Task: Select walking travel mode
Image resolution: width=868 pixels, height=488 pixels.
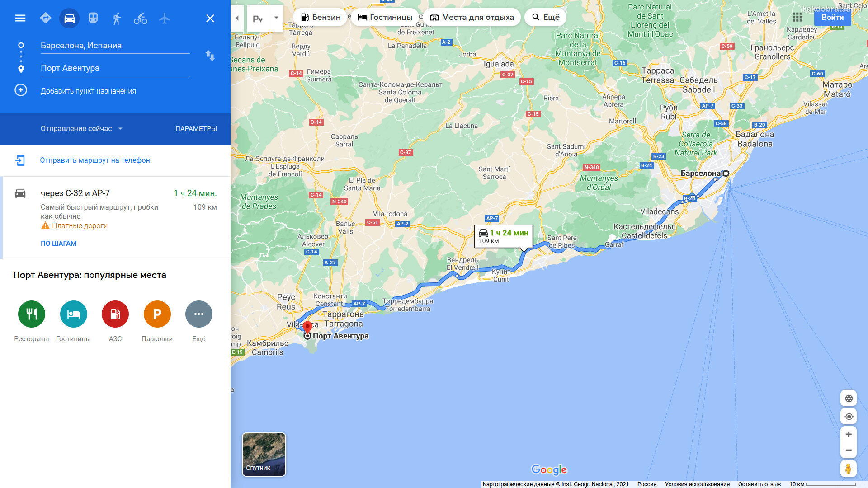Action: click(117, 18)
